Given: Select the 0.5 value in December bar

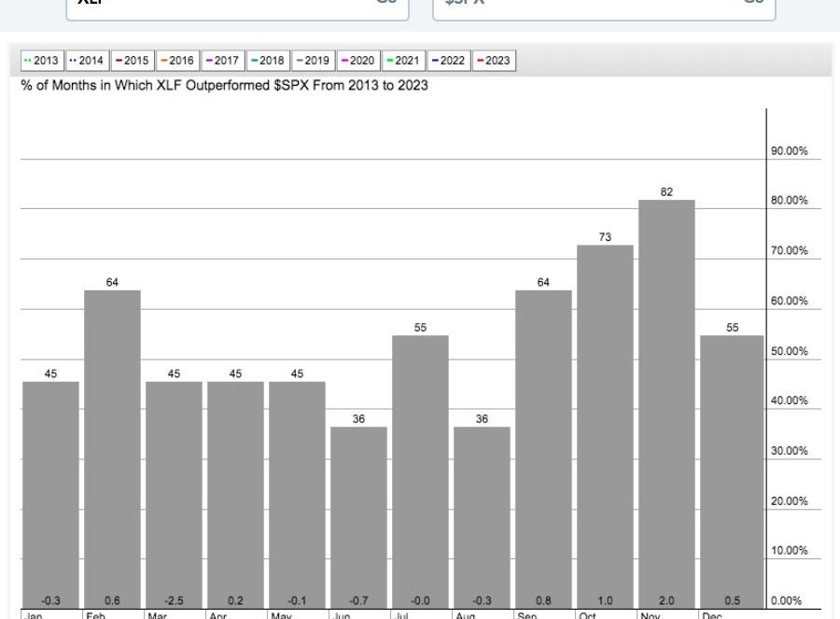Looking at the screenshot, I should 733,600.
